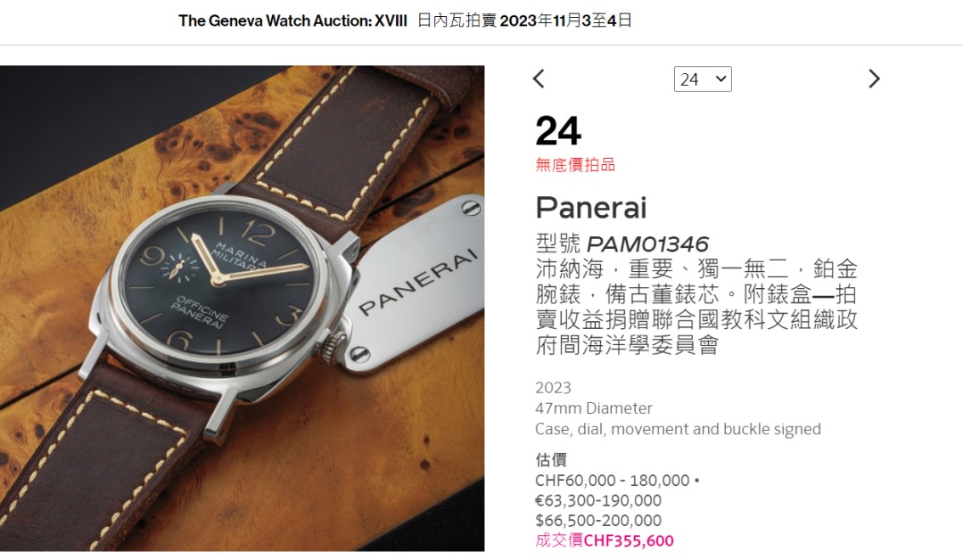Go to the previous lot arrow
This screenshot has height=560, width=963.
click(x=539, y=78)
